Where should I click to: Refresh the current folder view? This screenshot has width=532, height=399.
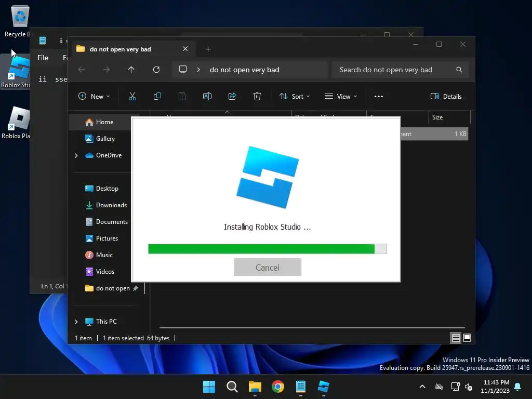(156, 70)
